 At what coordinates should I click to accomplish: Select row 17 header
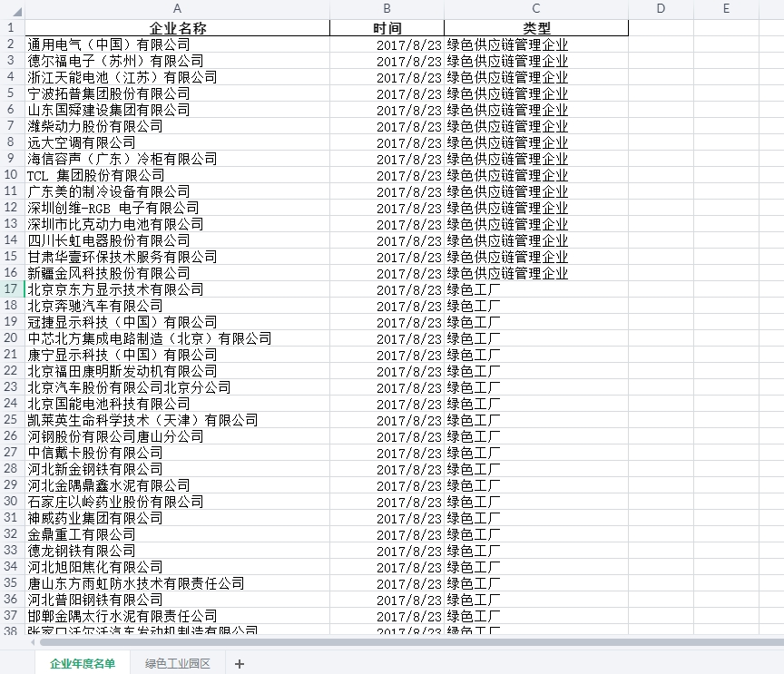click(x=11, y=289)
